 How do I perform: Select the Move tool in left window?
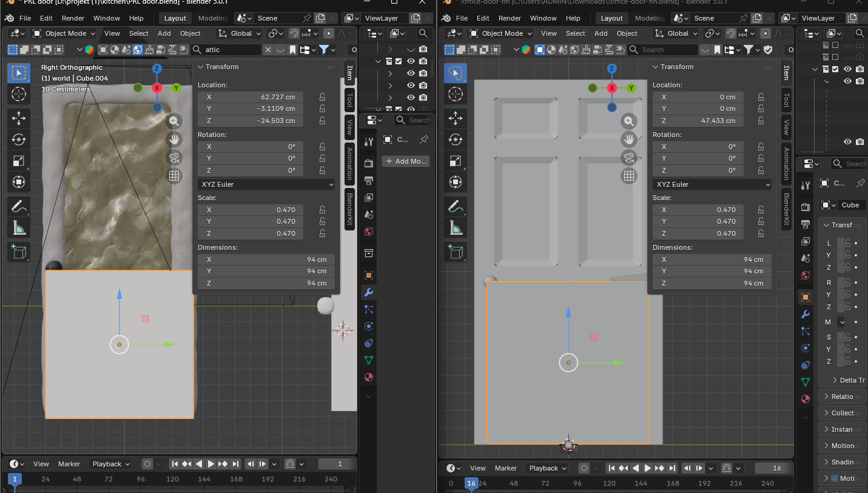[x=19, y=118]
